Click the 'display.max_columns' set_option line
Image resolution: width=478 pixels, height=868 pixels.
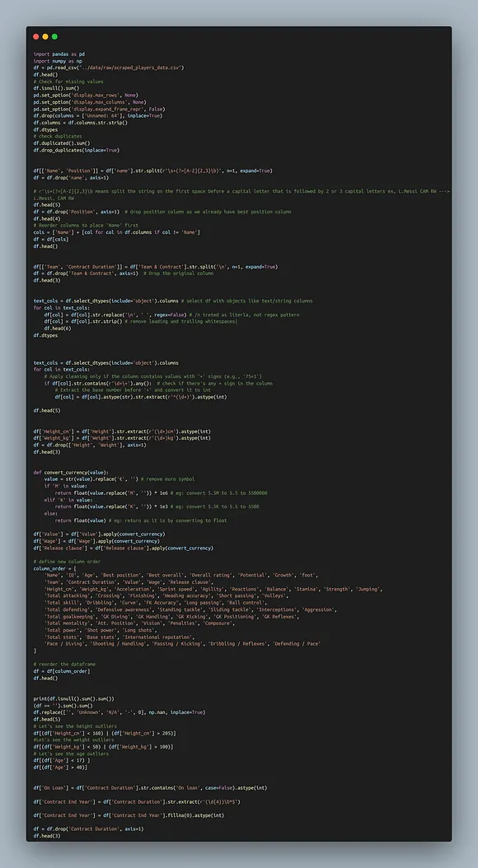pyautogui.click(x=90, y=102)
